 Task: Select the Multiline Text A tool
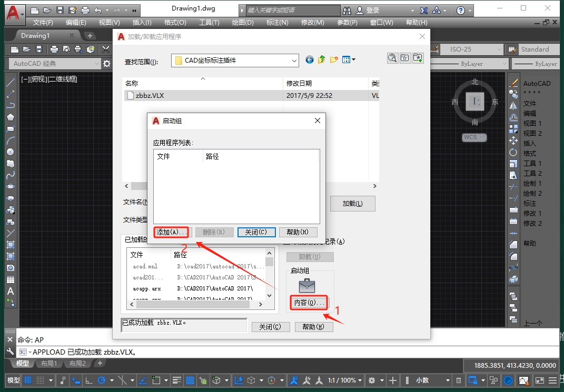pos(11,292)
